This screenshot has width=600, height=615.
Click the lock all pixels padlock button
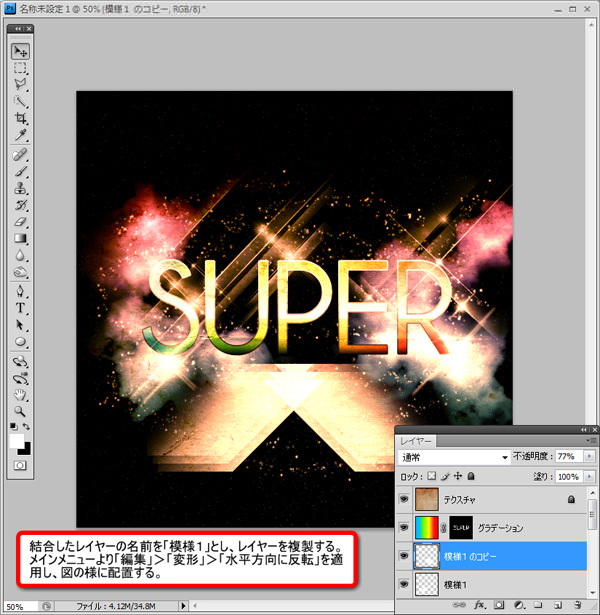click(x=471, y=477)
